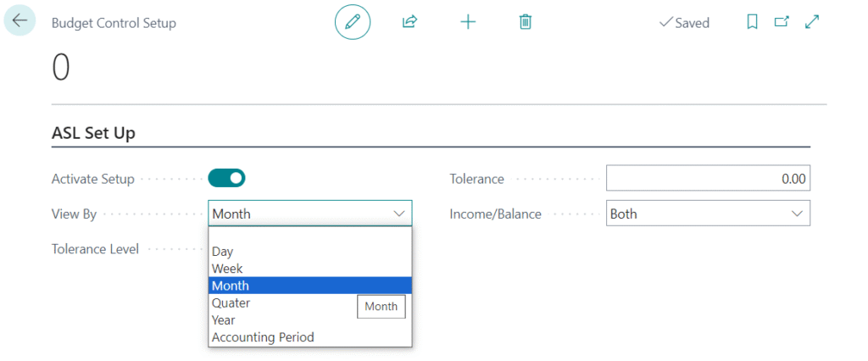
Task: Click the trash delete icon
Action: click(x=526, y=22)
